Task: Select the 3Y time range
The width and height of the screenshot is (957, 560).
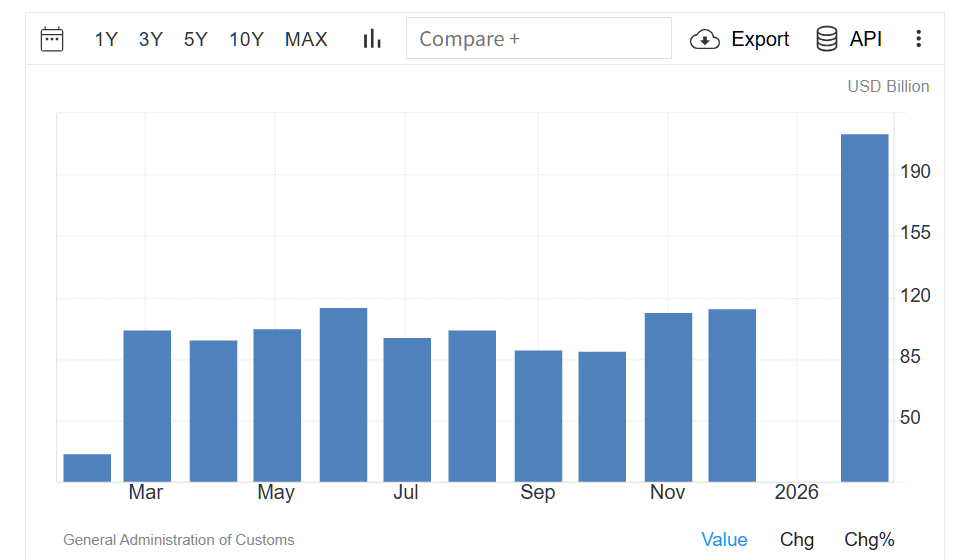Action: coord(151,39)
